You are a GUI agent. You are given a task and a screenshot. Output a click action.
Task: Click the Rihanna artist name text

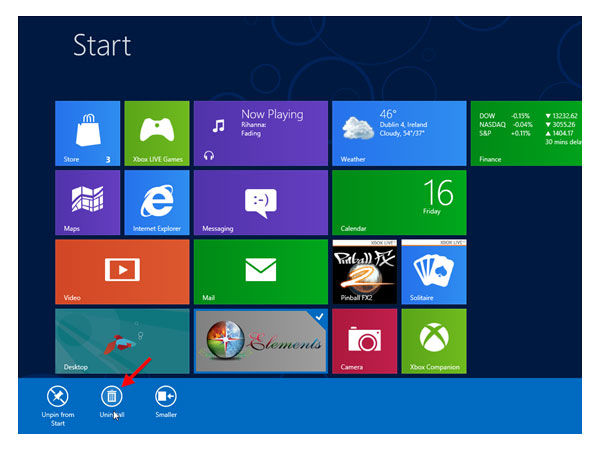point(253,125)
